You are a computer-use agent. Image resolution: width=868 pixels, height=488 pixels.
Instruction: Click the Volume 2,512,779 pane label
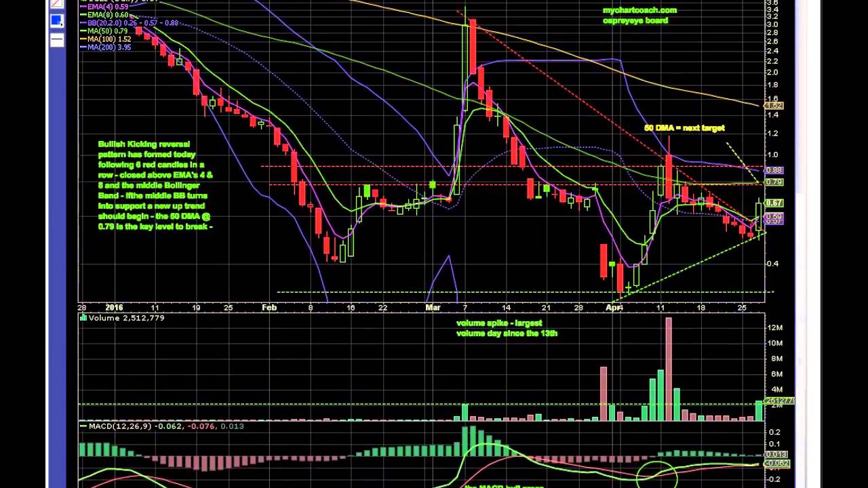click(x=122, y=318)
